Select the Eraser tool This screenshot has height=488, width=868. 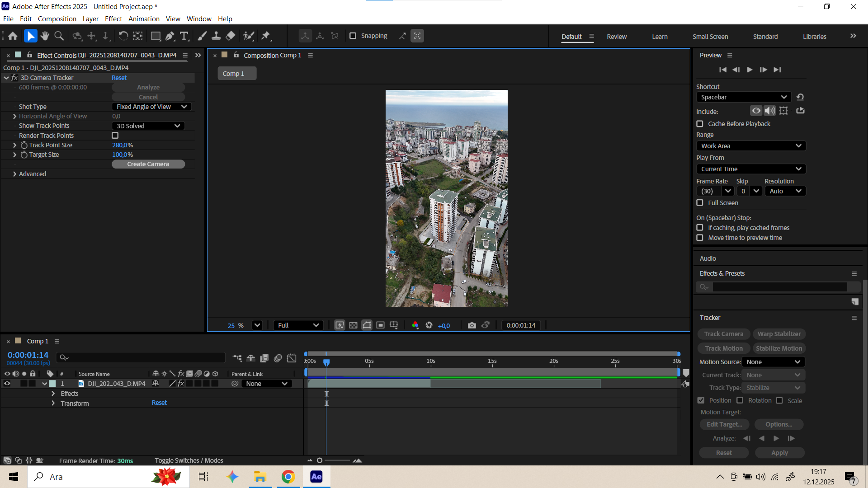[231, 36]
